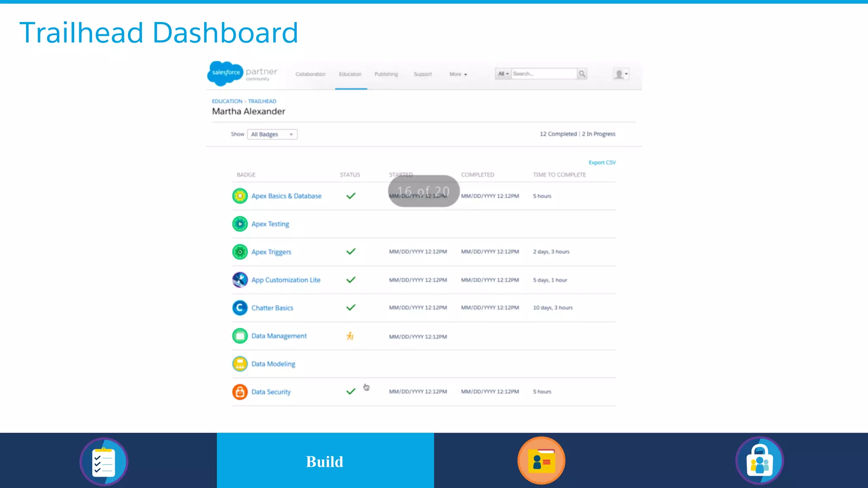This screenshot has height=488, width=868.
Task: Open the All Badges filter dropdown
Action: coord(273,134)
